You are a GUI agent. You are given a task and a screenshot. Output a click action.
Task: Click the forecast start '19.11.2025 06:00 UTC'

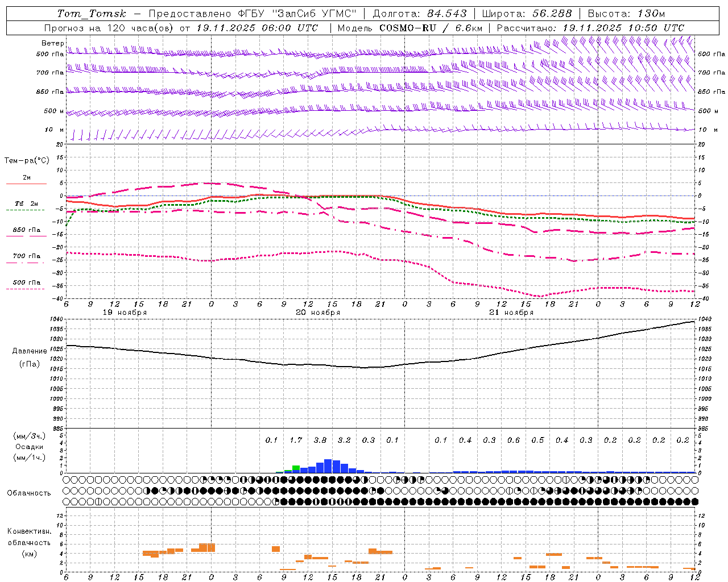[257, 28]
